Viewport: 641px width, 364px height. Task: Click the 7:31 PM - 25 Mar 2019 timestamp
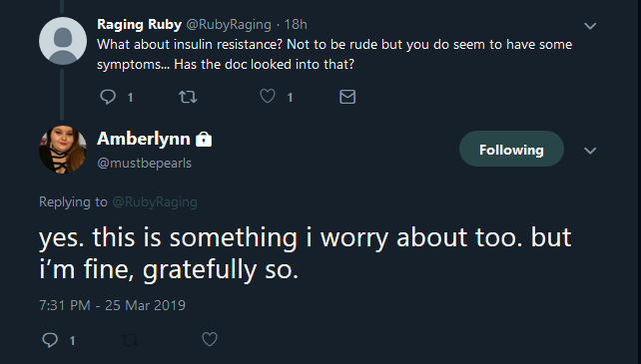tap(113, 305)
